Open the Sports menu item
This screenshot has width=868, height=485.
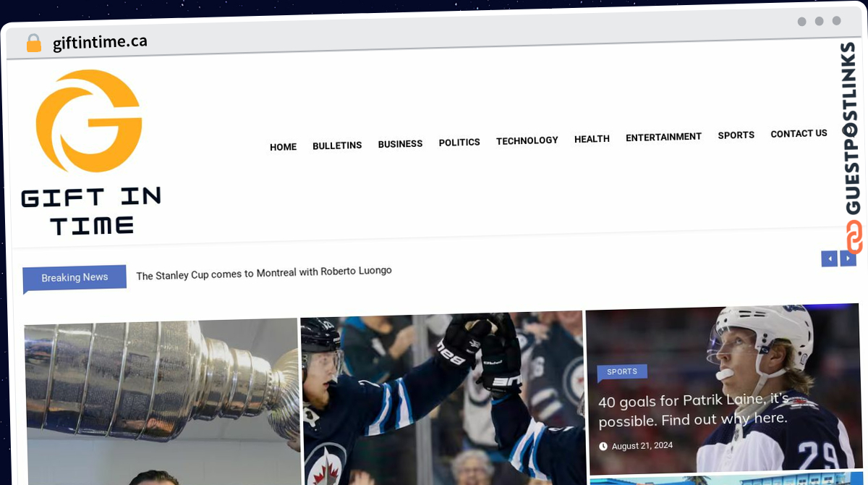click(736, 135)
